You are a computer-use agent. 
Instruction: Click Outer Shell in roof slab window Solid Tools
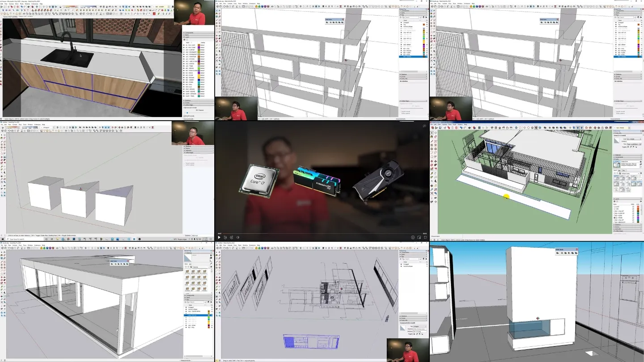tap(112, 264)
